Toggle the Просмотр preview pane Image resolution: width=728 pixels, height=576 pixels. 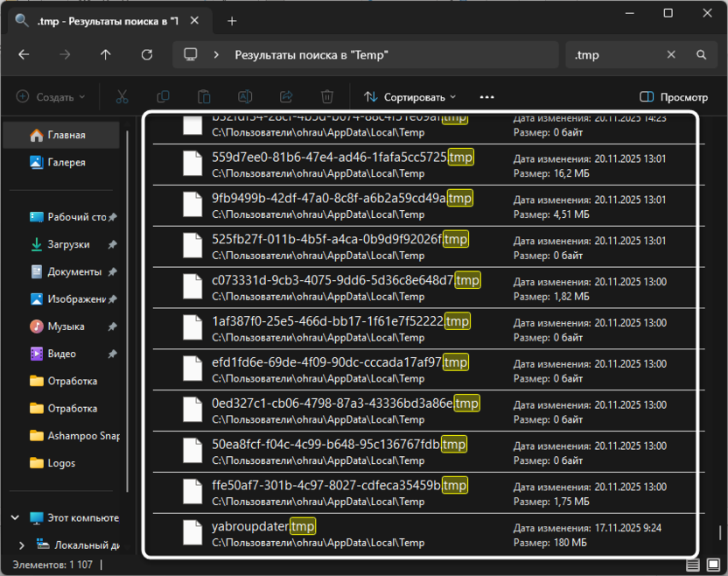click(x=673, y=97)
